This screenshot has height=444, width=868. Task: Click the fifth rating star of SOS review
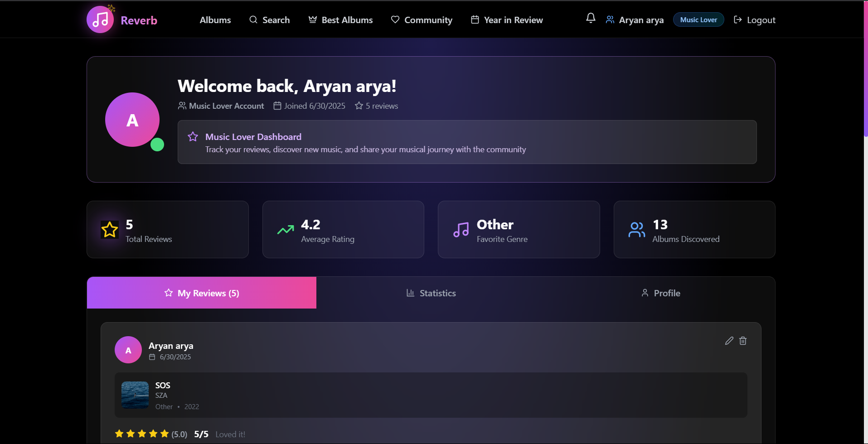point(165,434)
